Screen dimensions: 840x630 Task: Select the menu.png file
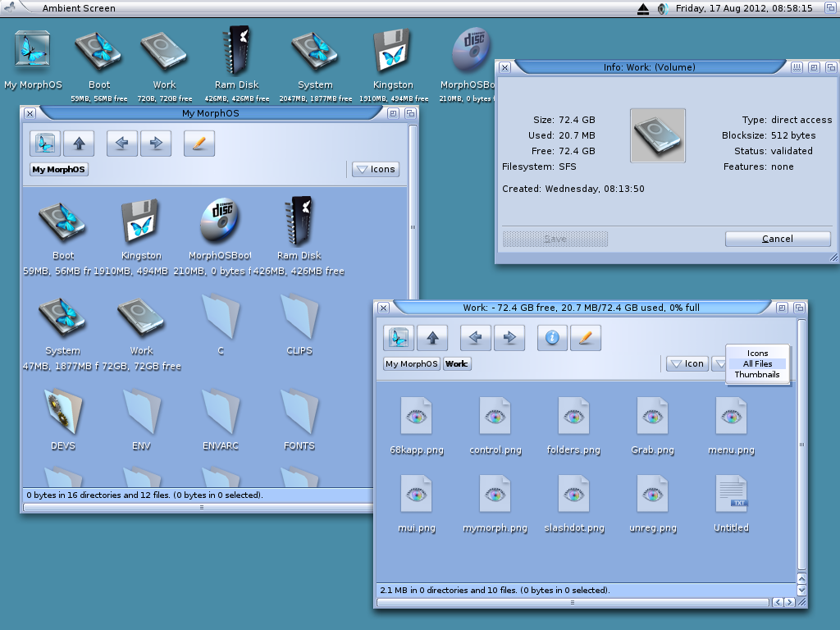click(x=731, y=416)
